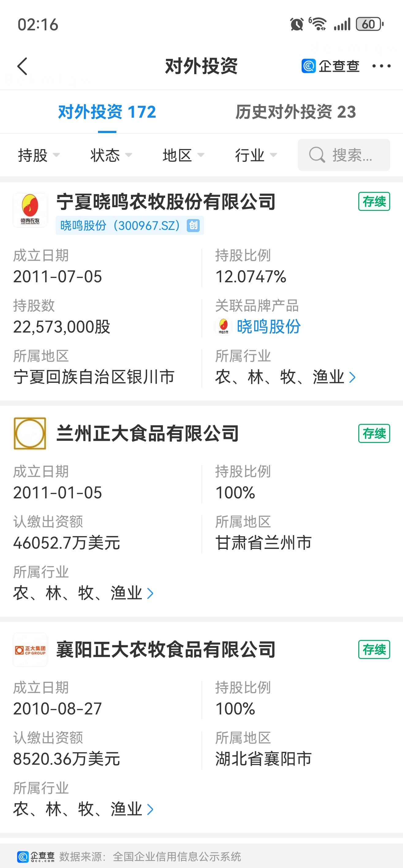This screenshot has height=868, width=403.
Task: Expand industry chevron for 兰州正大食品
Action: 150,593
